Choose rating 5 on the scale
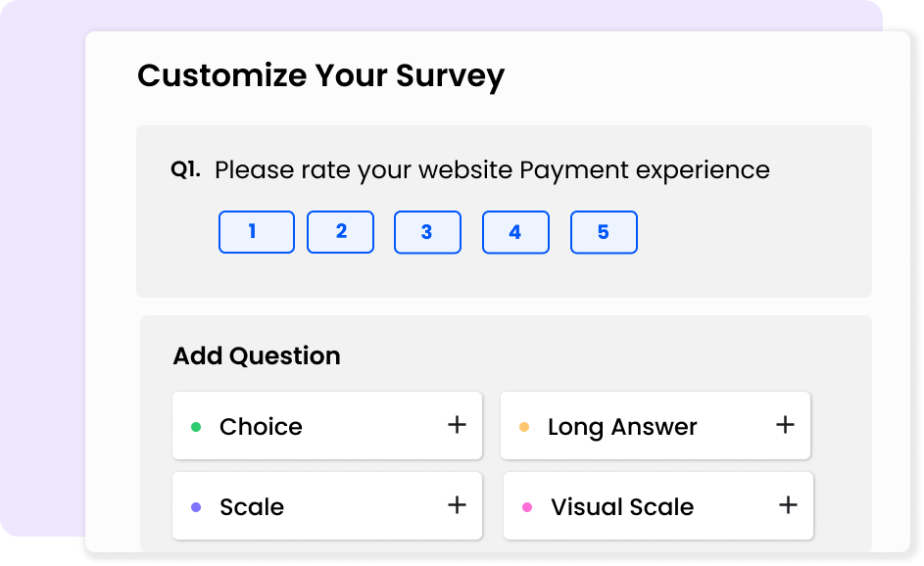 [604, 232]
